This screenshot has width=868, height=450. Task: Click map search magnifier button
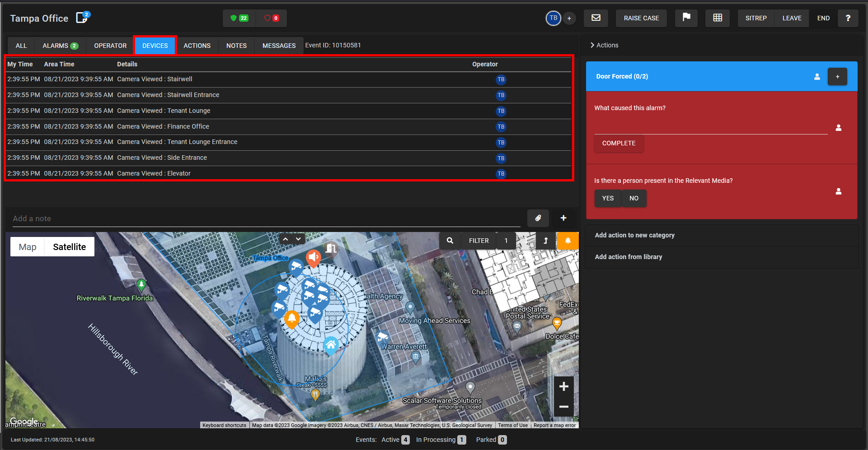tap(450, 241)
